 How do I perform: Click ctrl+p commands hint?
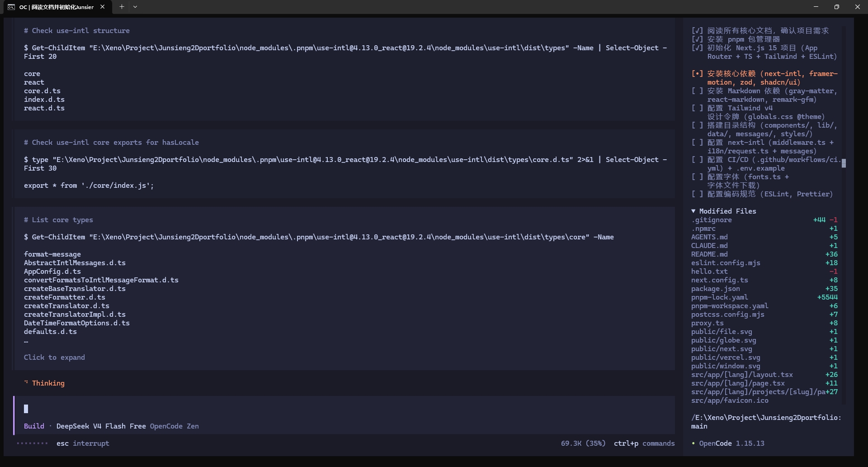pyautogui.click(x=644, y=443)
